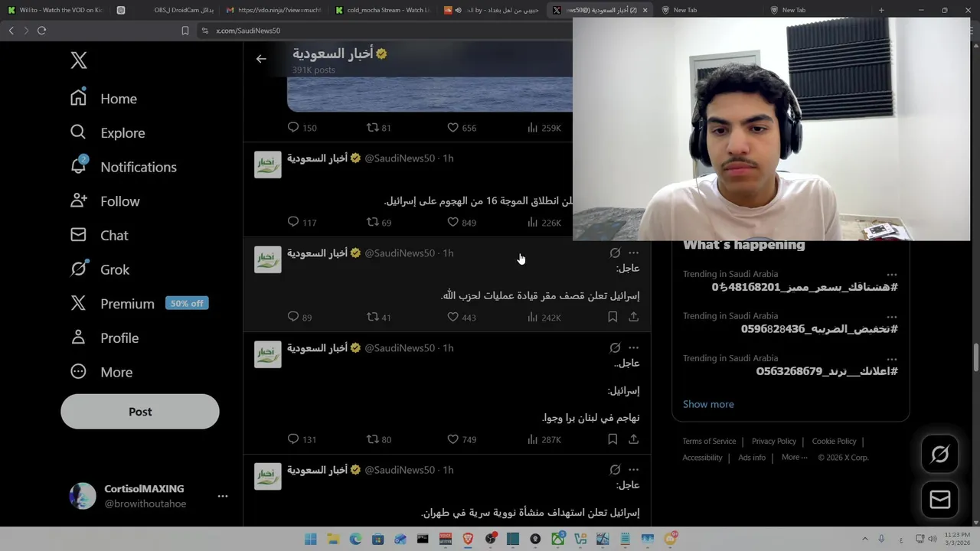The image size is (980, 551).
Task: Open more options on Tehran nuclear facility post
Action: click(x=634, y=470)
